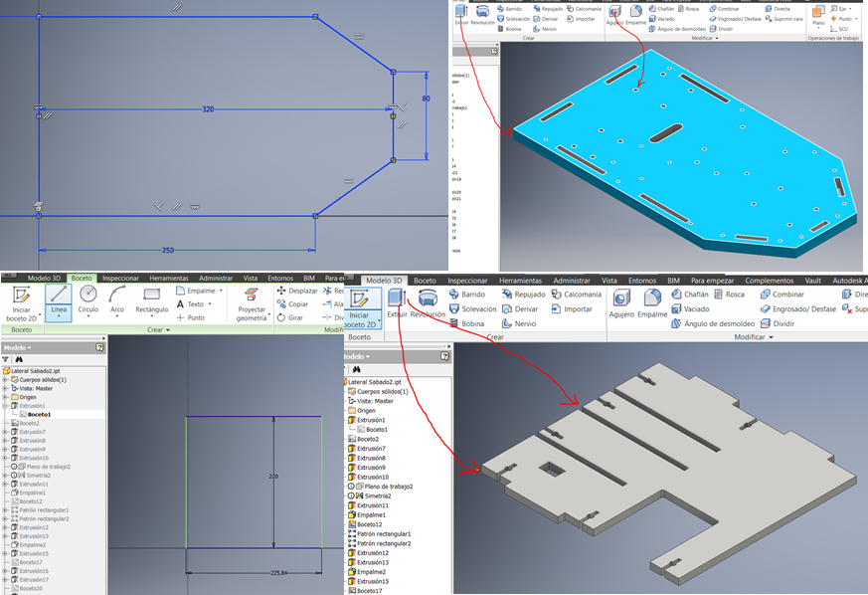Click the 225.84 dimension value
Viewport: 868px width, 595px height.
point(278,572)
